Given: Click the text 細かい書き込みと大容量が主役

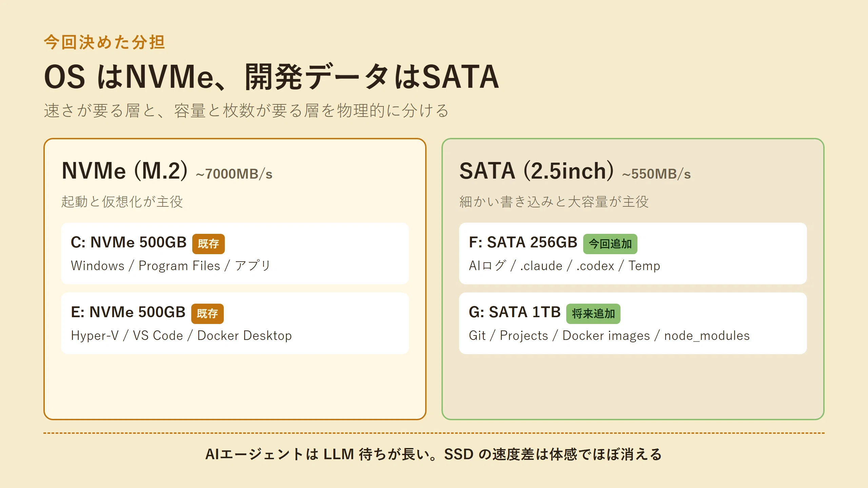Looking at the screenshot, I should 554,202.
